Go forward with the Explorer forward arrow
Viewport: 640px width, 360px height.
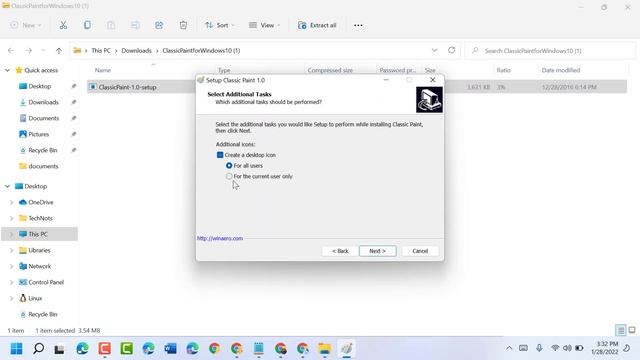pyautogui.click(x=28, y=51)
